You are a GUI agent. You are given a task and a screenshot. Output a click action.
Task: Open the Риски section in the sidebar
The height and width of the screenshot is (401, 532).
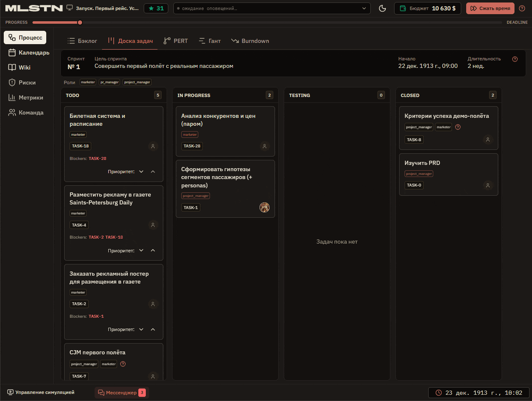click(x=22, y=82)
